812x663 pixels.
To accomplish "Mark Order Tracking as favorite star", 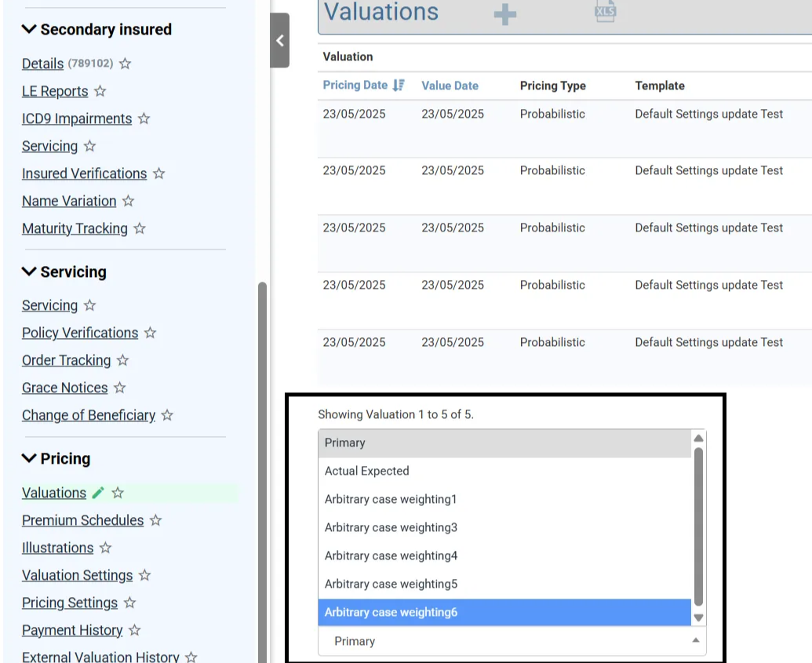I will point(122,360).
